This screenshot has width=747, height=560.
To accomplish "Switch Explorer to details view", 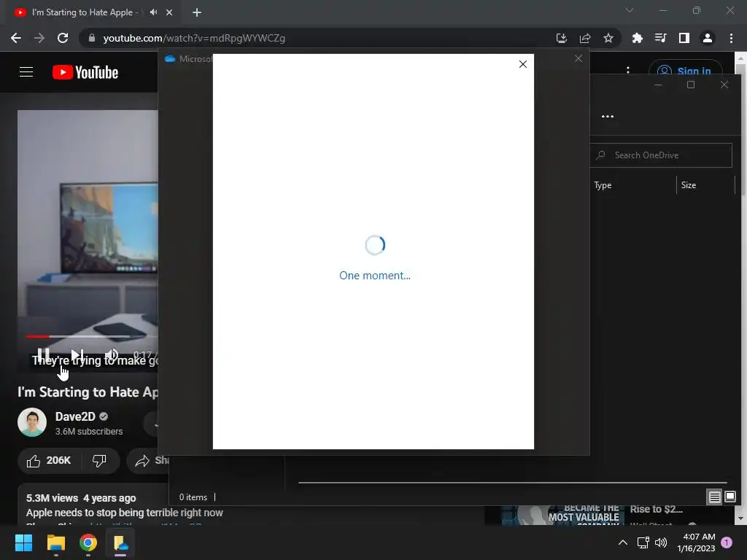I will pyautogui.click(x=715, y=497).
